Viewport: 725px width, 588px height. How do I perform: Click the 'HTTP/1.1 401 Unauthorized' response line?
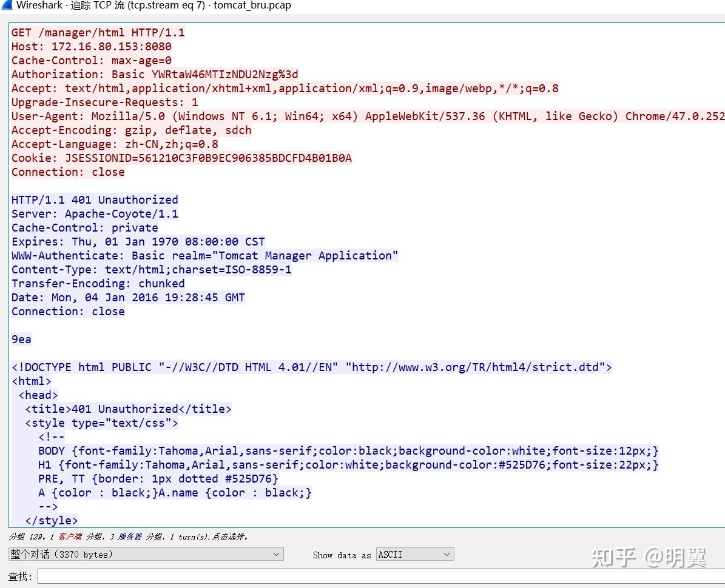95,200
